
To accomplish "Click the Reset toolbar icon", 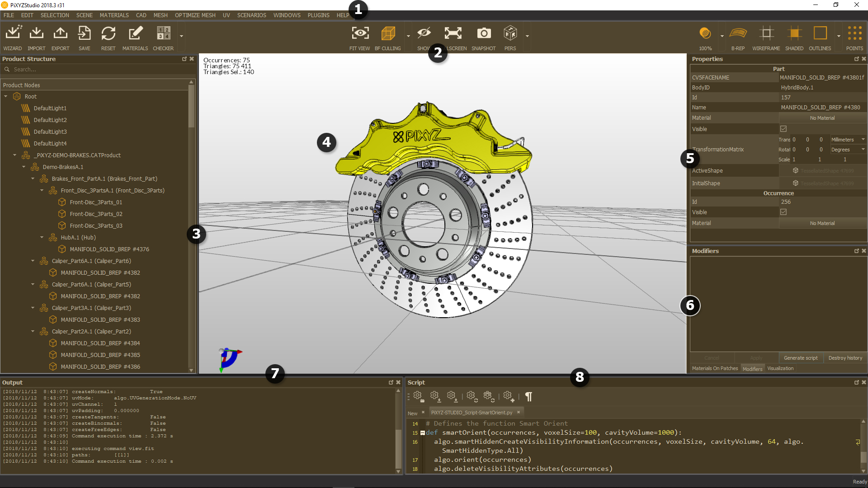I will [108, 33].
